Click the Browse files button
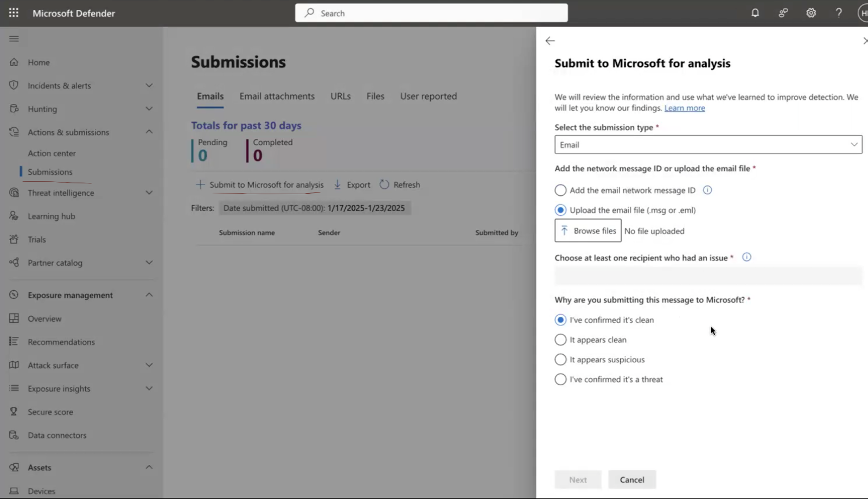868x499 pixels. (588, 231)
